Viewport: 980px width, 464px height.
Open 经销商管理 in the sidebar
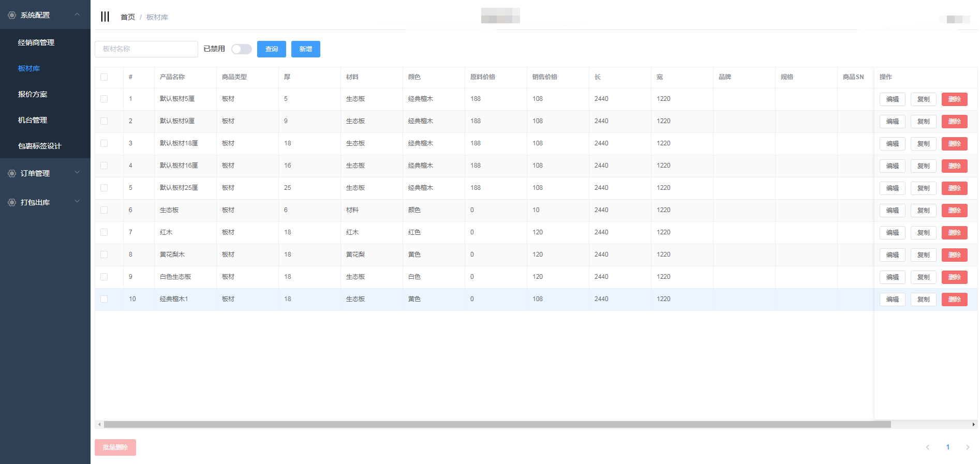point(36,42)
